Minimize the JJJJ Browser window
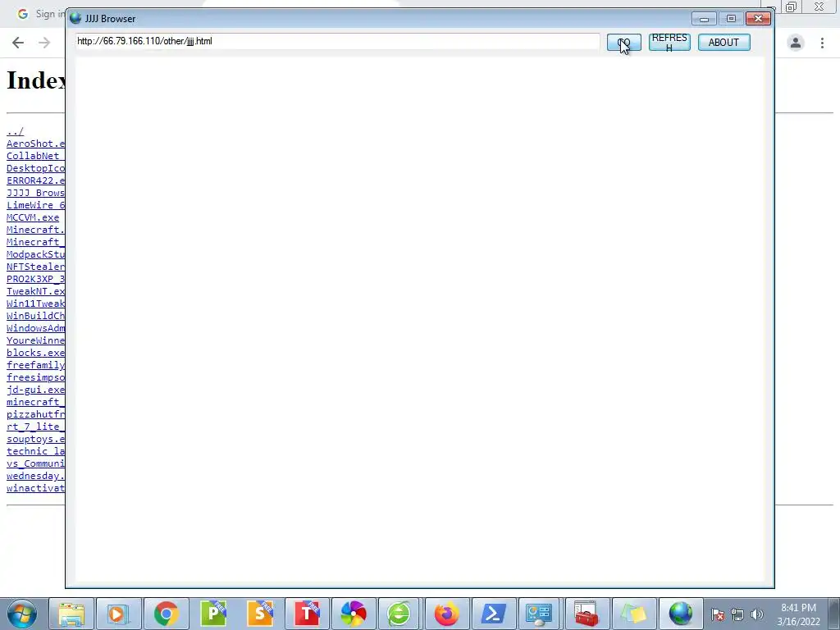Image resolution: width=840 pixels, height=630 pixels. [704, 19]
